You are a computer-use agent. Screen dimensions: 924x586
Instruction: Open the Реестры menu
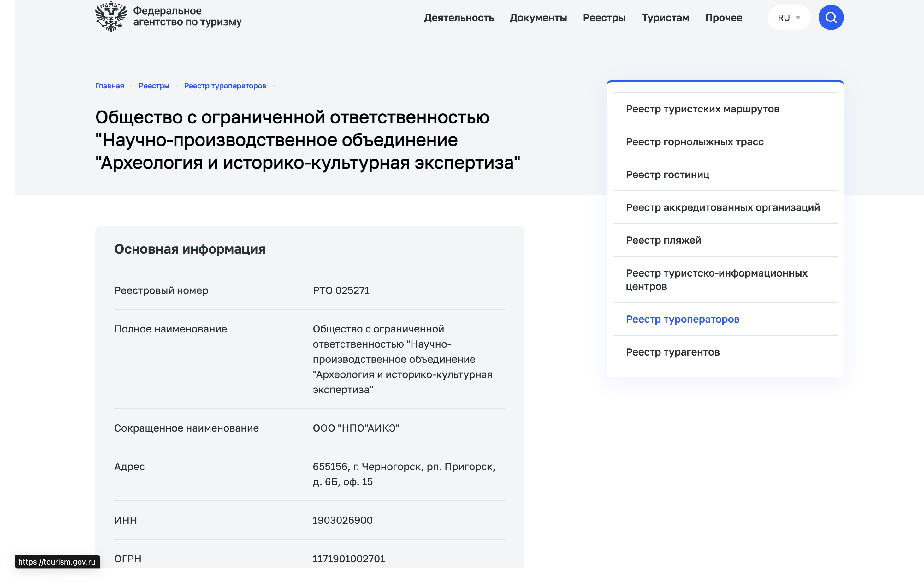[x=604, y=18]
